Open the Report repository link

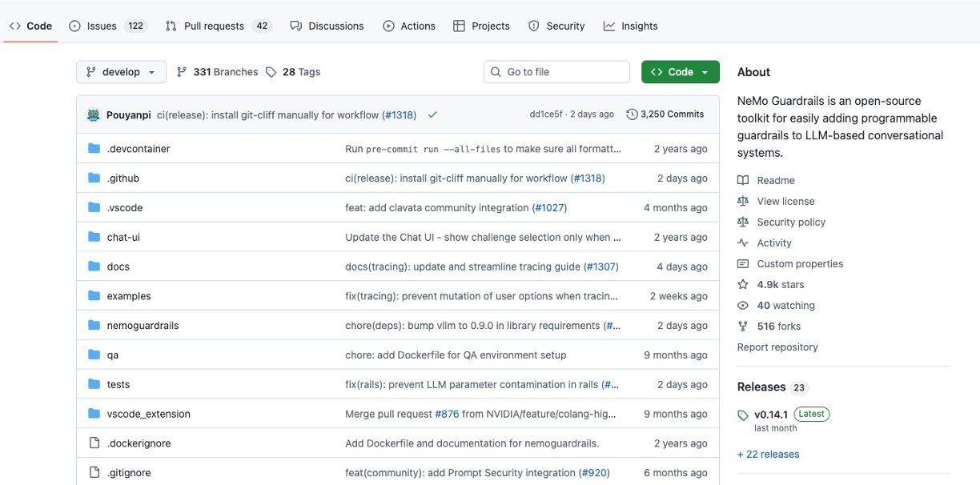tap(777, 347)
